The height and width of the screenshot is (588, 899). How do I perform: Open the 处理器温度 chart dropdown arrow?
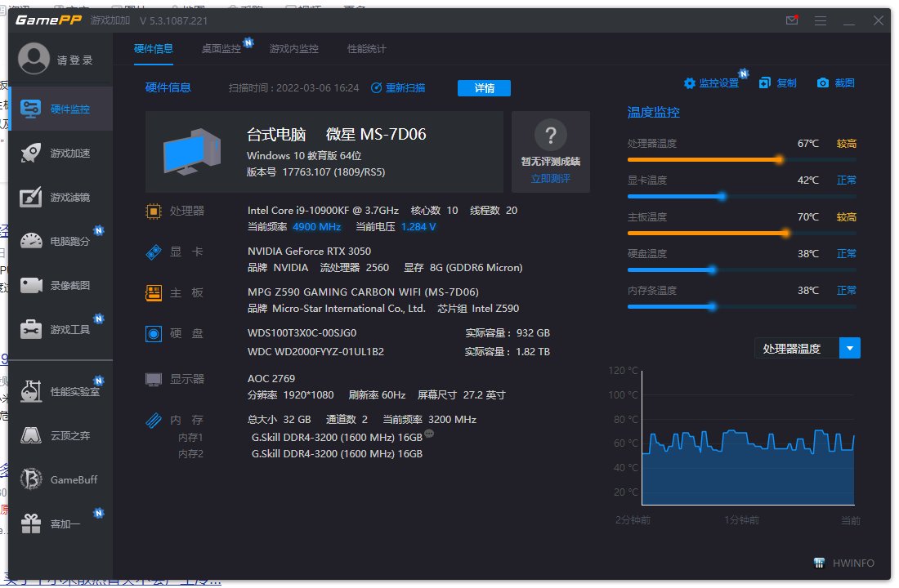850,349
